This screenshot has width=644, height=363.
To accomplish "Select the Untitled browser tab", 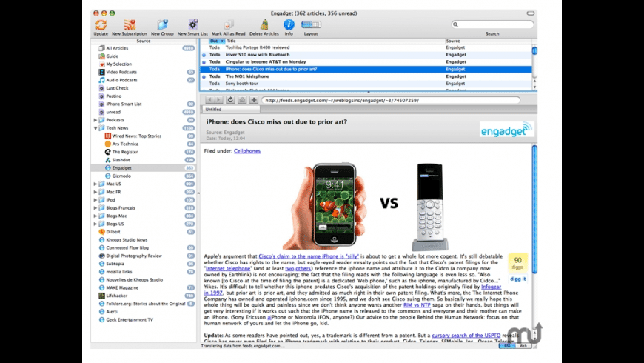I will click(231, 110).
